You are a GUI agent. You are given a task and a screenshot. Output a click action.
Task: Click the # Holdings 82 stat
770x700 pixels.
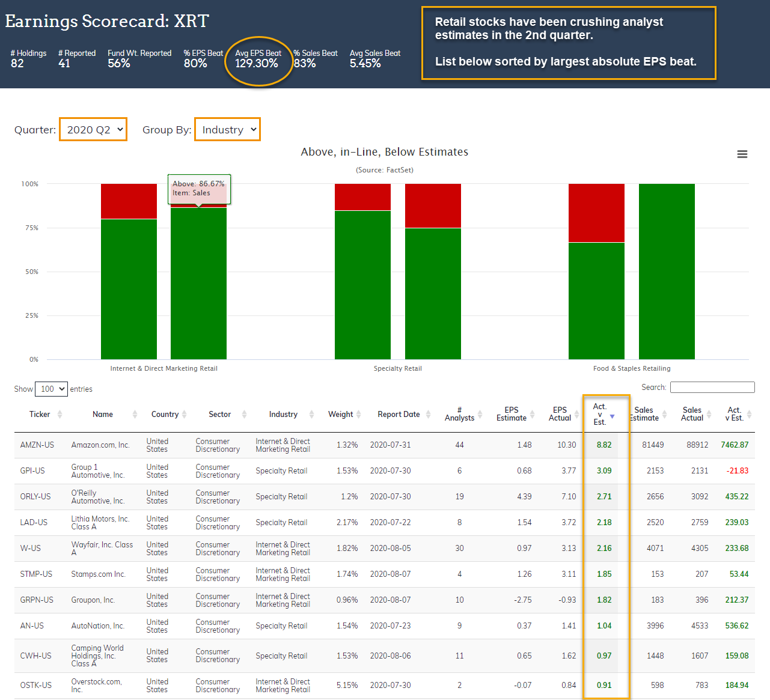tap(28, 59)
